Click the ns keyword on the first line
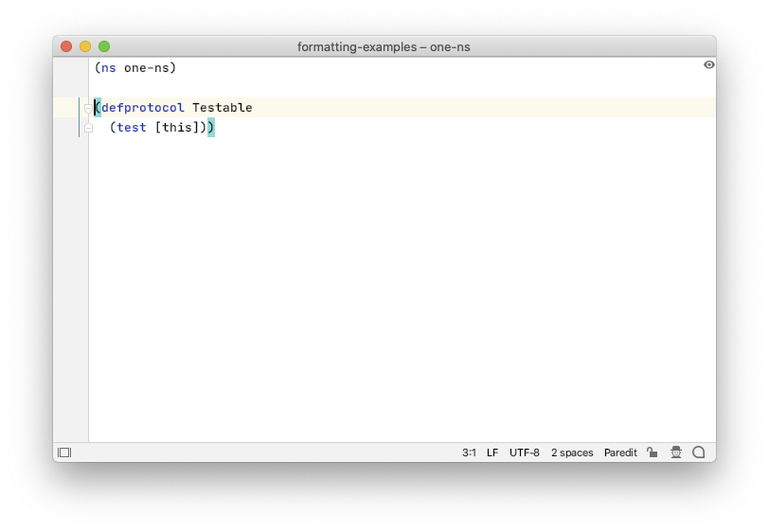 coord(109,67)
